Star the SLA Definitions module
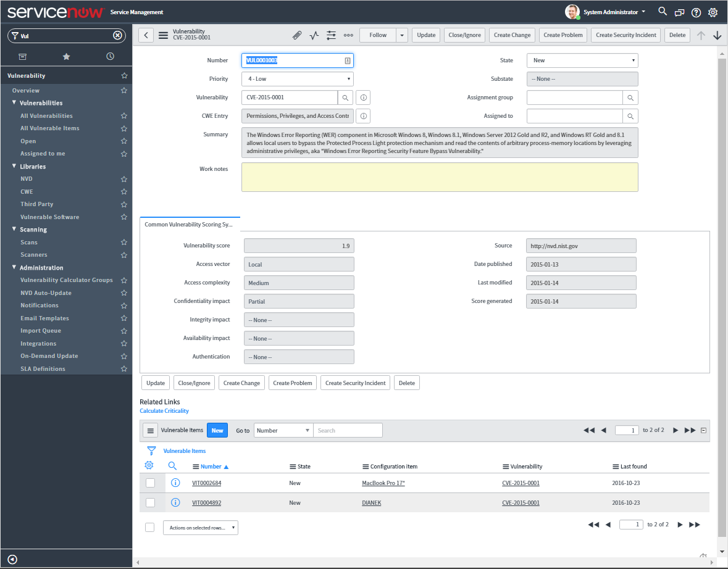The width and height of the screenshot is (728, 569). [x=124, y=369]
